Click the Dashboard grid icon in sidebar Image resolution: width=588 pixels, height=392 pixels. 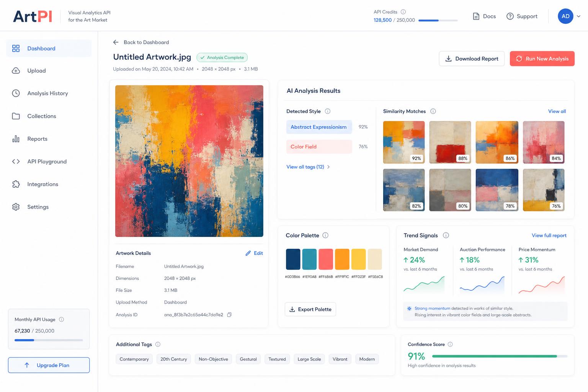16,48
